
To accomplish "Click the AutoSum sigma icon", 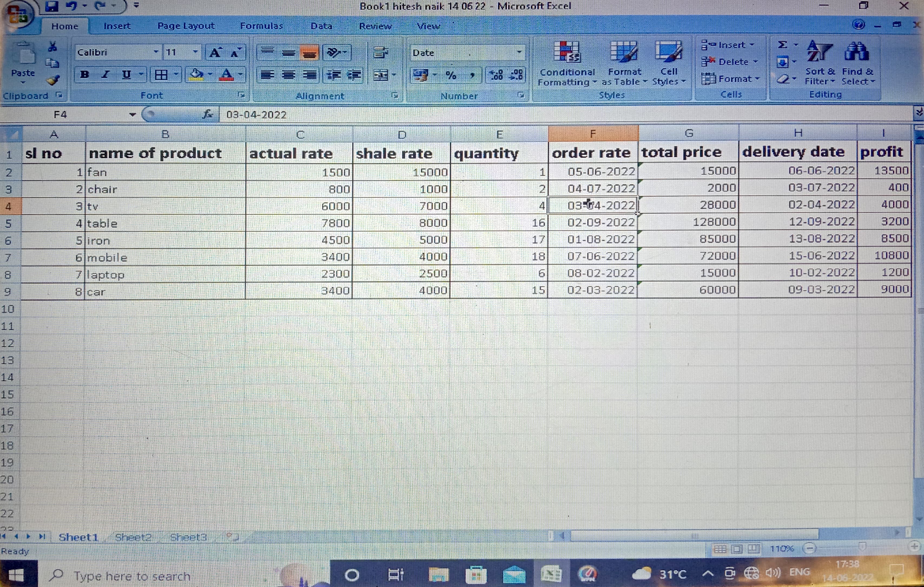I will pyautogui.click(x=782, y=45).
